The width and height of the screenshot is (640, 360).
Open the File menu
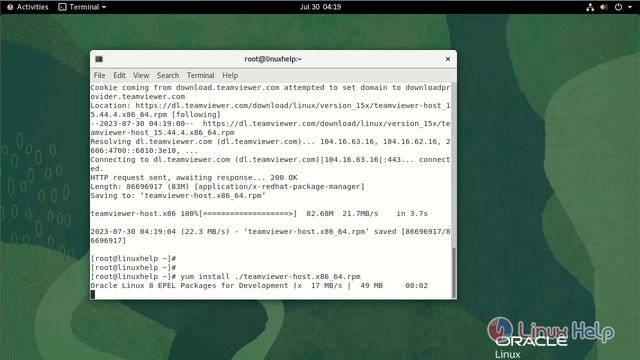tap(99, 76)
